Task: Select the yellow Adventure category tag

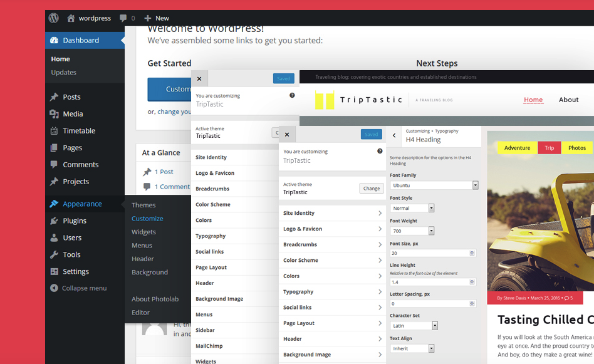Action: point(517,148)
